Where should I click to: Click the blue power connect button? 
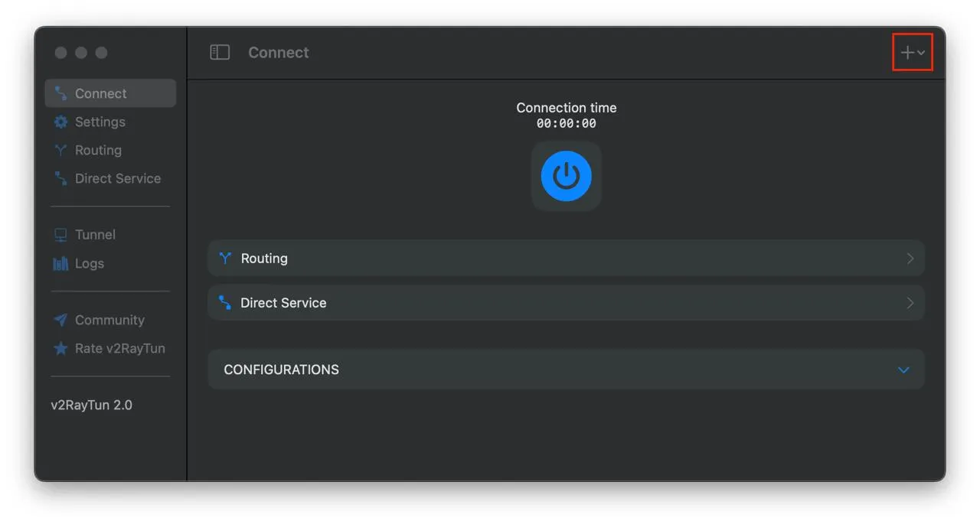(567, 176)
